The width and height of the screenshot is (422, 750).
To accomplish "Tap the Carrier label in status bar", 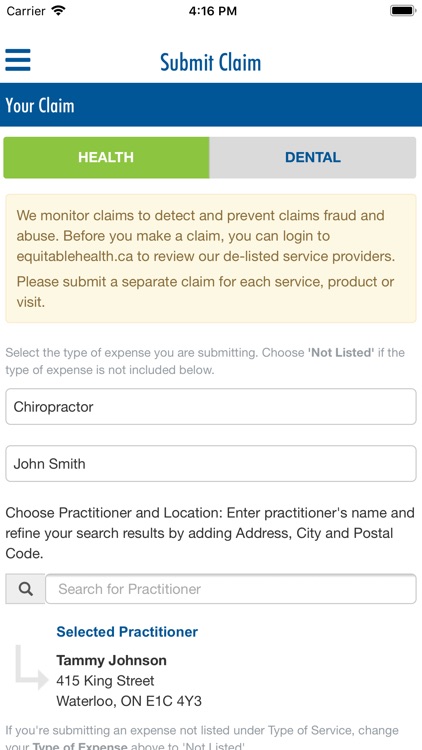I will [25, 11].
